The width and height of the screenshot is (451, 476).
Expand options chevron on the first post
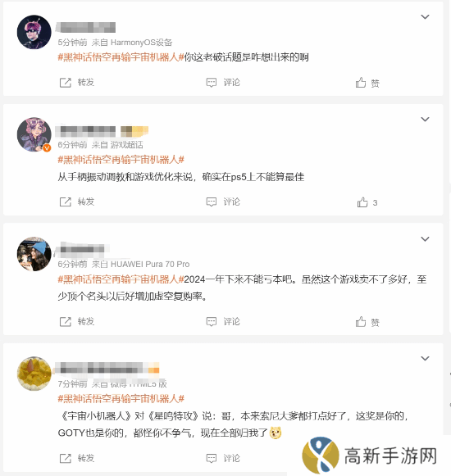pyautogui.click(x=425, y=16)
